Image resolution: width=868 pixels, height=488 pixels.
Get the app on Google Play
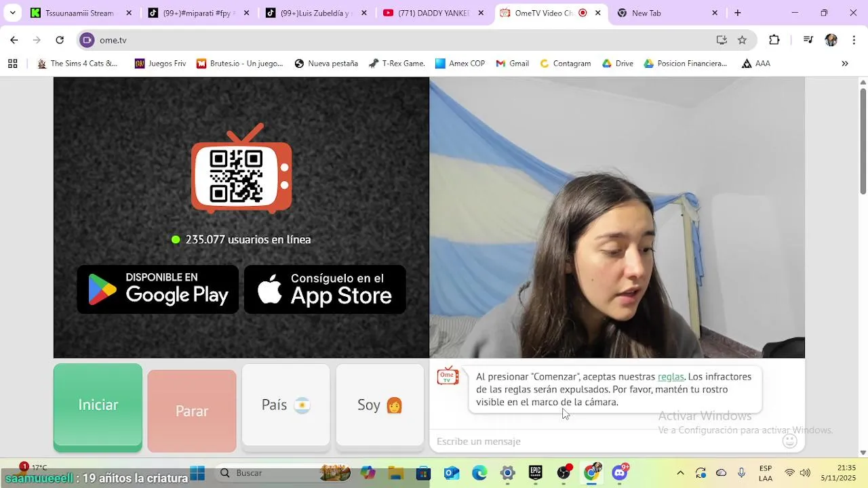click(158, 289)
